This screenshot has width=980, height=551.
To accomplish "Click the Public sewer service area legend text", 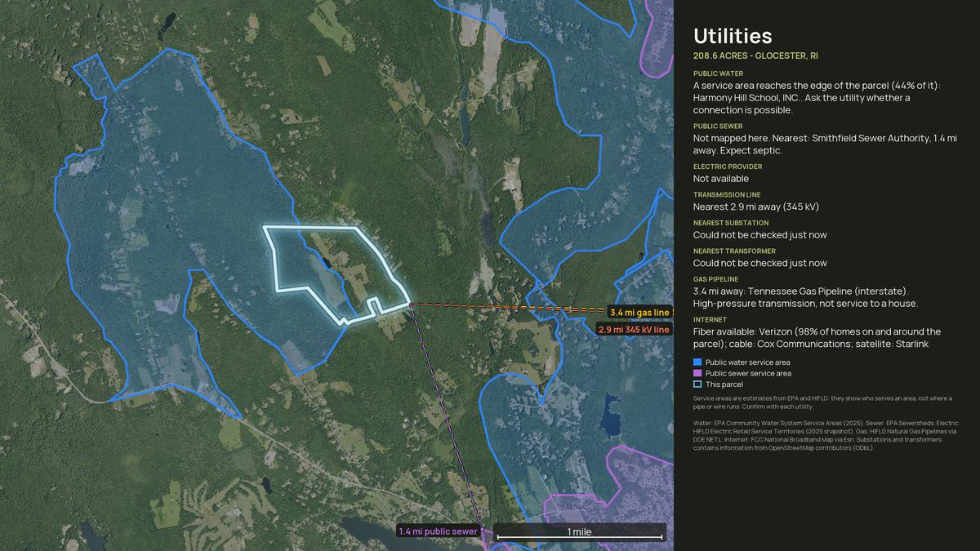I will (x=748, y=373).
